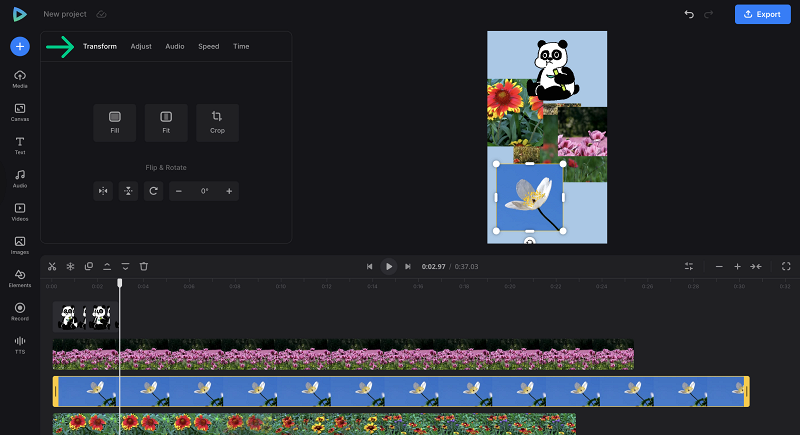Move selected clip up one track
The height and width of the screenshot is (435, 800).
tap(107, 266)
